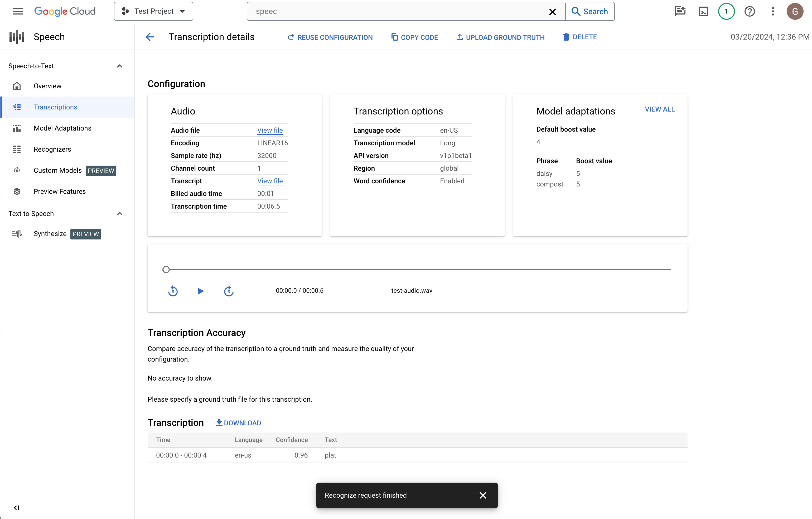The image size is (812, 519).
Task: Click the Copy Code icon
Action: [x=394, y=37]
